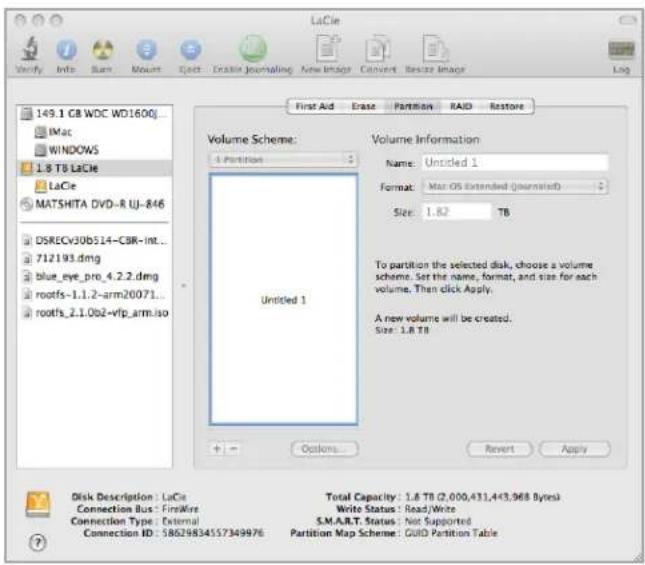645x565 pixels.
Task: Select the MATSHITA DVD-R drive
Action: (x=95, y=204)
